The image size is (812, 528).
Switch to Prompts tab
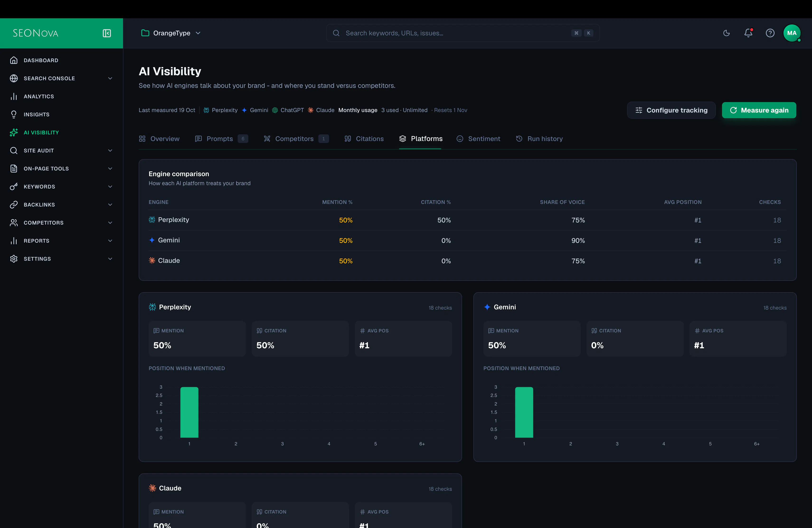[222, 139]
